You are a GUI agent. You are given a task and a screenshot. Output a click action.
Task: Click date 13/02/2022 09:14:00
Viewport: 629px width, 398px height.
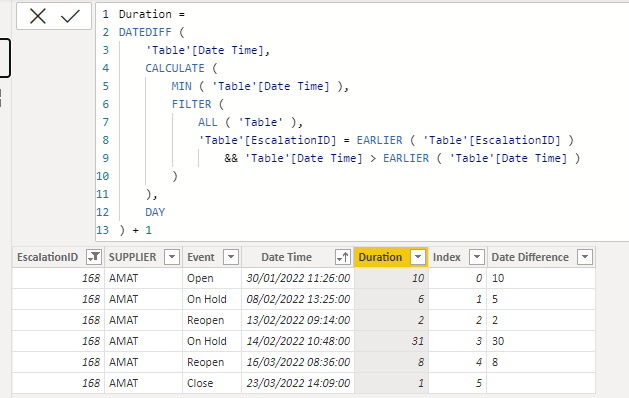click(298, 320)
